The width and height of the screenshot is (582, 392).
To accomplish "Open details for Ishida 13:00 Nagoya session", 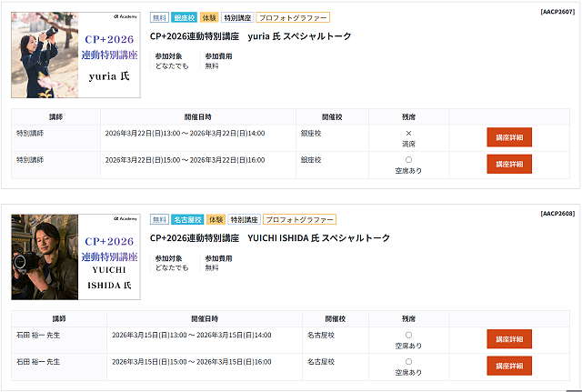I will coord(508,339).
